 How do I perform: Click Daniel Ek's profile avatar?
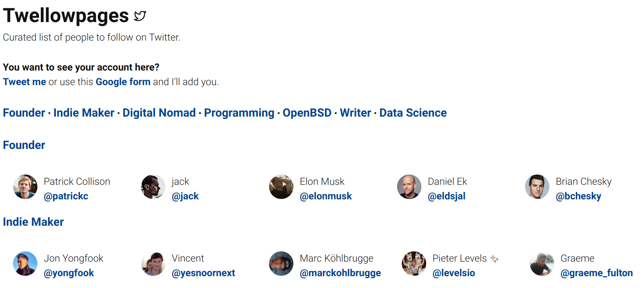click(409, 187)
